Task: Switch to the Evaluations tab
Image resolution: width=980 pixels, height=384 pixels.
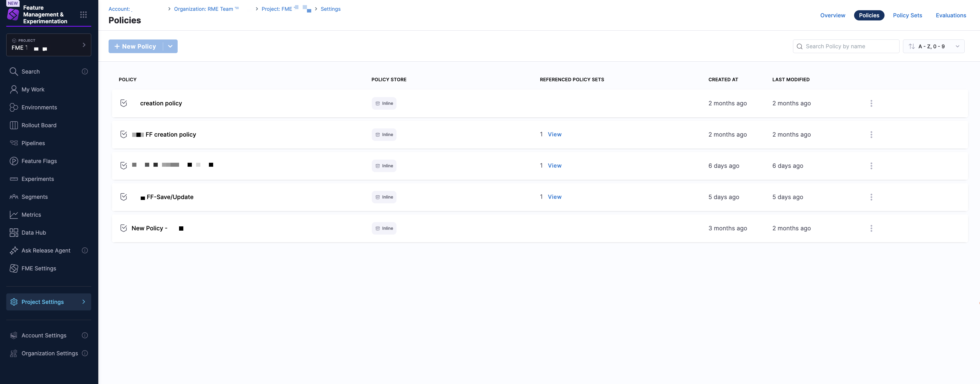Action: click(950, 15)
